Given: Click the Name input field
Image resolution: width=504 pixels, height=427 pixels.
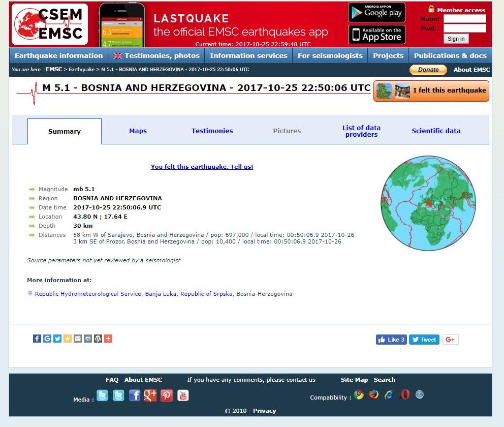Looking at the screenshot, I should click(464, 19).
